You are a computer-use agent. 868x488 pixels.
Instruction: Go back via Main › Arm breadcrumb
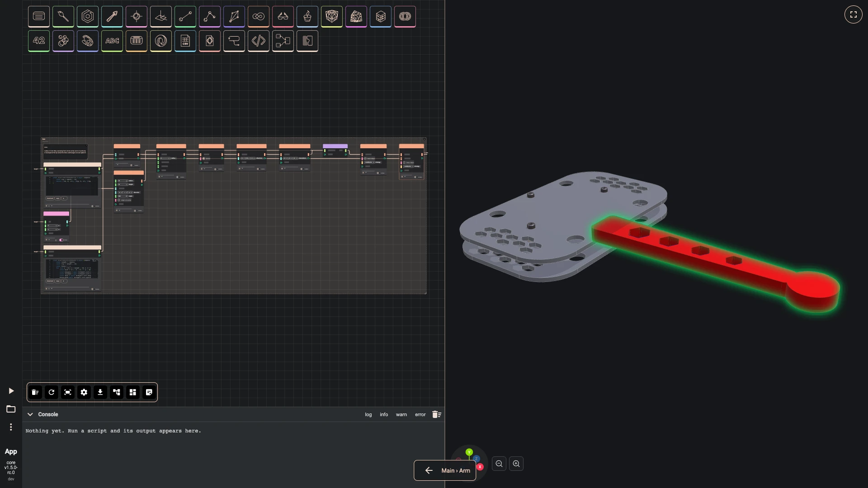(x=445, y=470)
